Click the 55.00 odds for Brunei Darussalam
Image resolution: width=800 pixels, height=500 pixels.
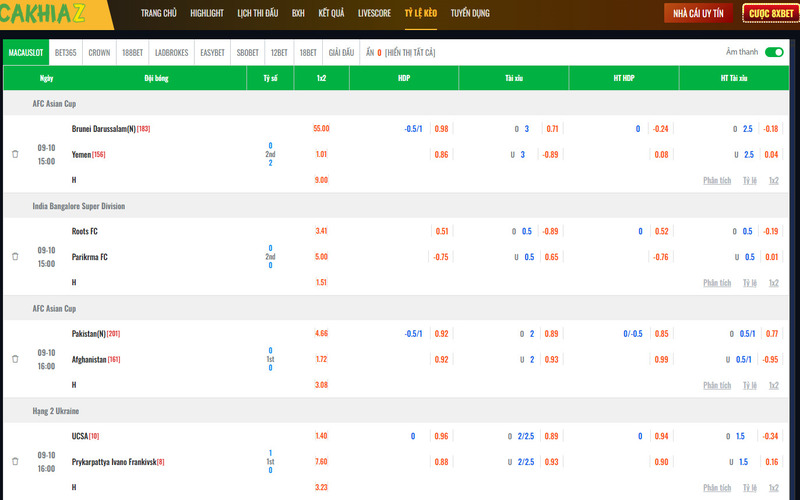click(x=321, y=128)
